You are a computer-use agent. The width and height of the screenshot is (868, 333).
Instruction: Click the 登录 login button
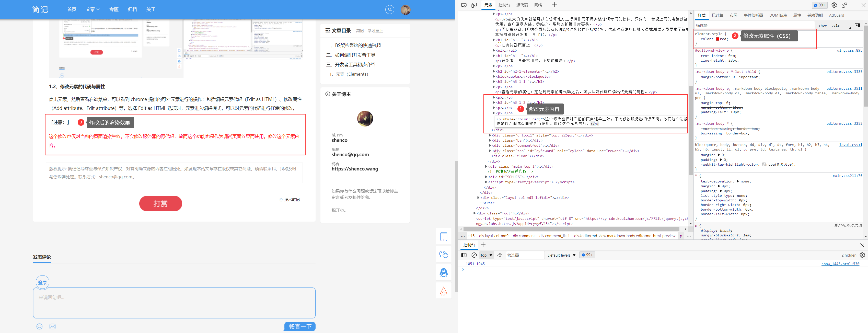[42, 282]
